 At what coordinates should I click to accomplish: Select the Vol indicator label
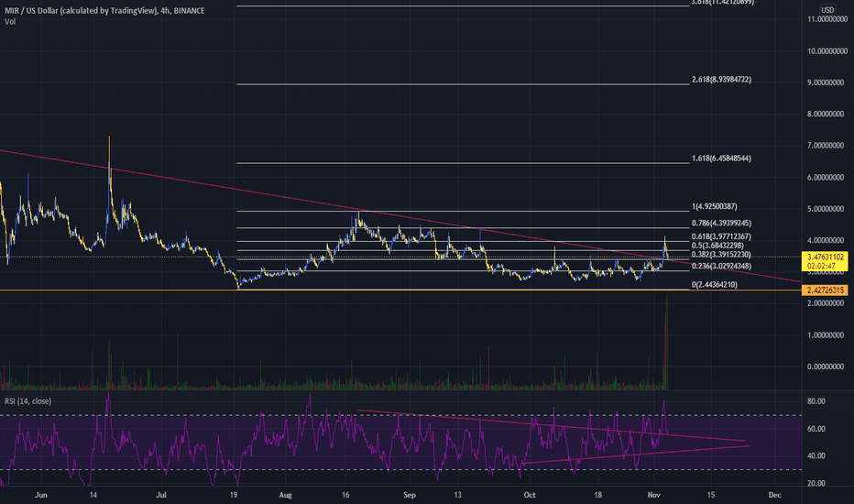click(x=10, y=22)
